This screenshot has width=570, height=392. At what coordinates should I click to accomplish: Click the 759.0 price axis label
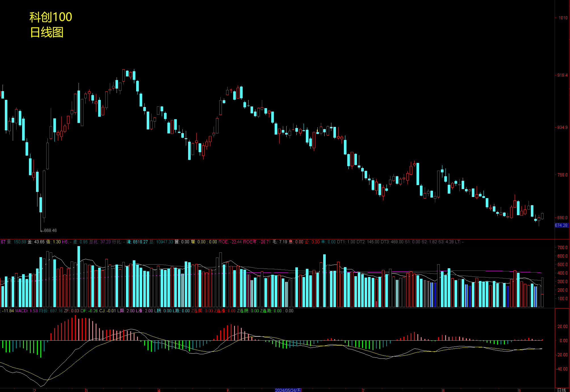coord(562,175)
